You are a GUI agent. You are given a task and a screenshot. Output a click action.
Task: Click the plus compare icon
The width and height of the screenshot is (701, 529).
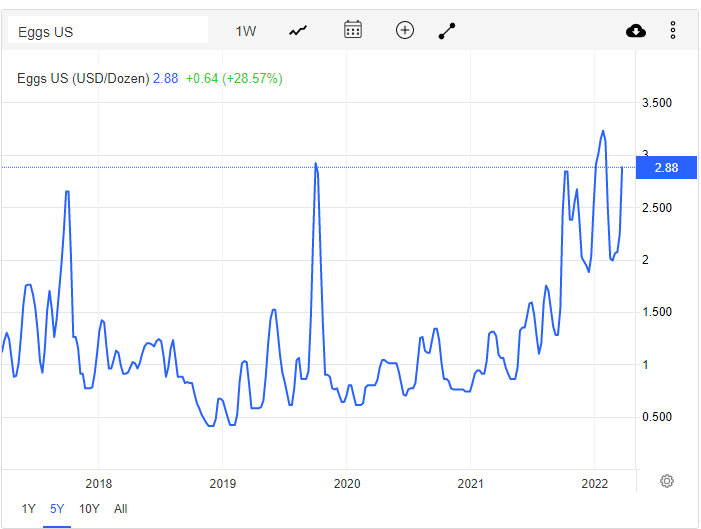click(x=405, y=30)
